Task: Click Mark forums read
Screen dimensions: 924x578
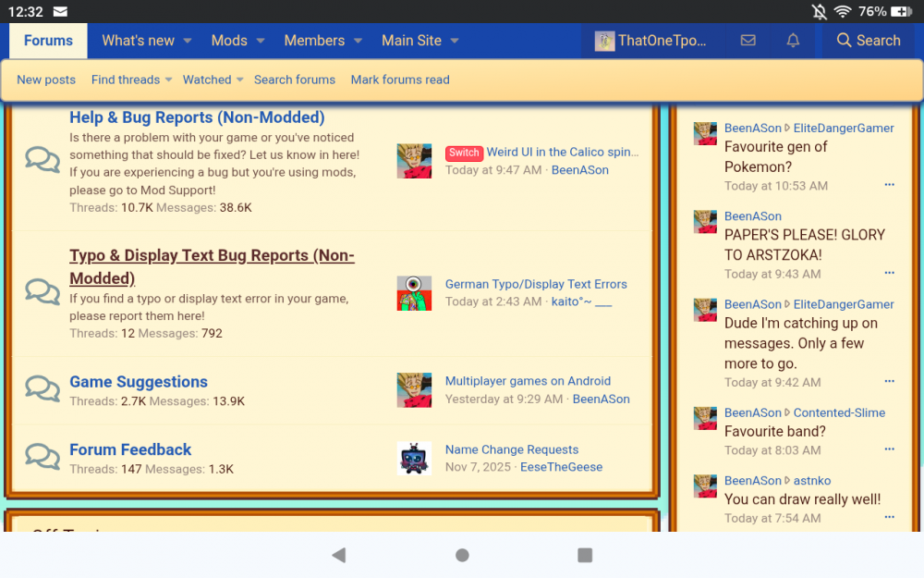Action: 400,80
